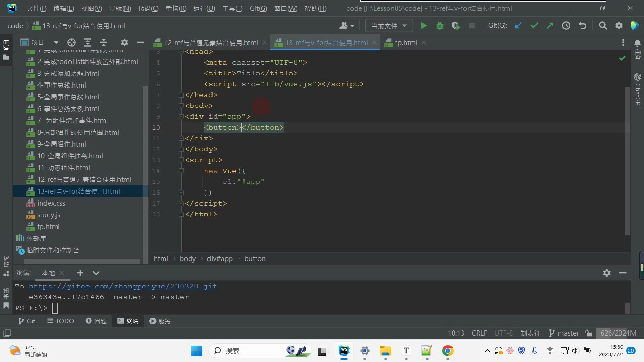Open terminal settings gear icon

point(607,273)
